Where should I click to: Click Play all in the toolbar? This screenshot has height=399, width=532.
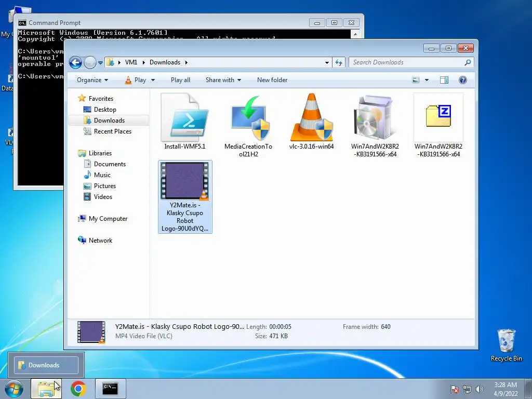(180, 80)
